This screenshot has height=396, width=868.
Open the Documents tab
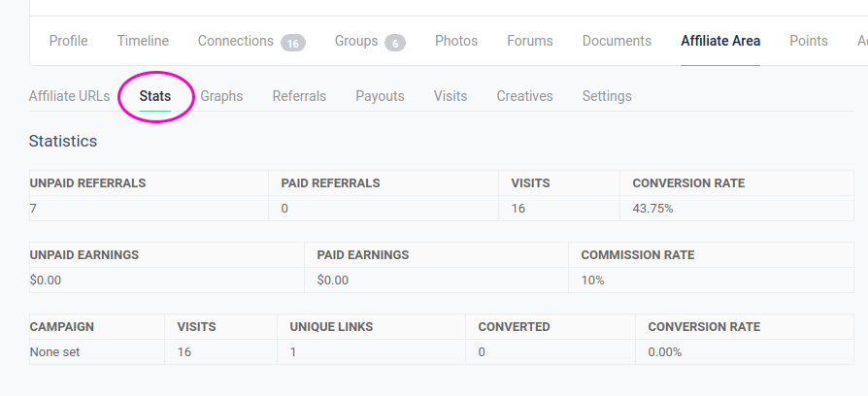coord(617,41)
